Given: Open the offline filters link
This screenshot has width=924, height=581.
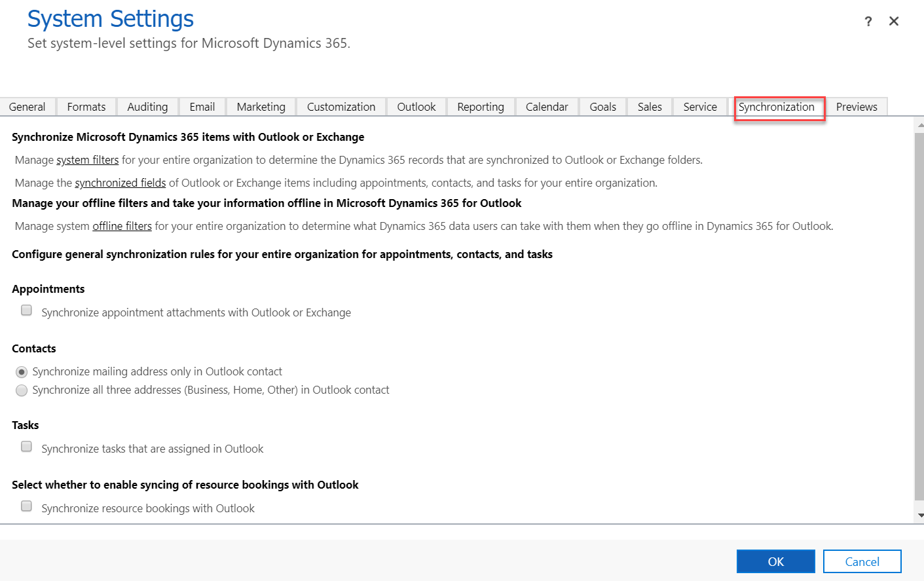Looking at the screenshot, I should [122, 225].
